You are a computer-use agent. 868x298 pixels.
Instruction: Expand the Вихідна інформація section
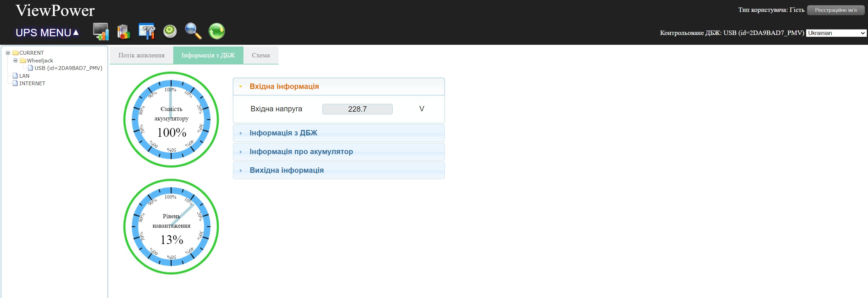click(287, 170)
